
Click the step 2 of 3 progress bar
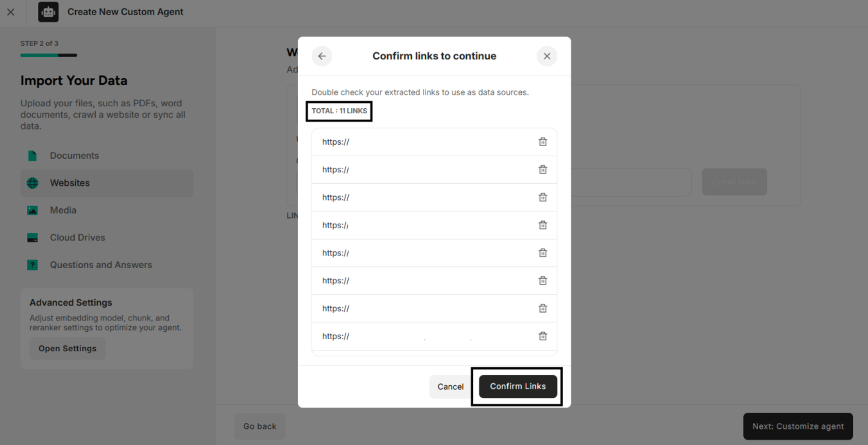[48, 55]
